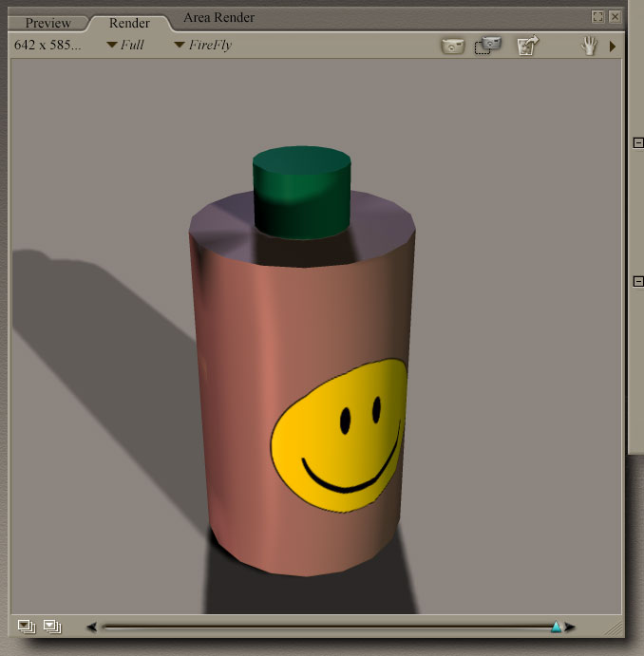Open the FireFly render engine dropdown
Image resolution: width=644 pixels, height=656 pixels.
click(x=202, y=45)
